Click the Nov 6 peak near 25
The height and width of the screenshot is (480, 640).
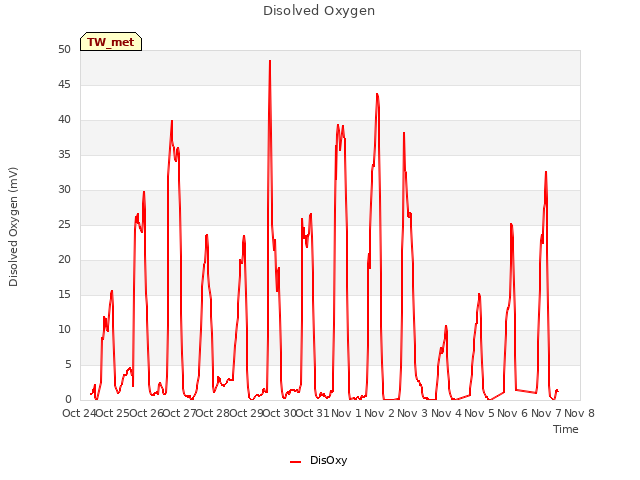point(511,224)
